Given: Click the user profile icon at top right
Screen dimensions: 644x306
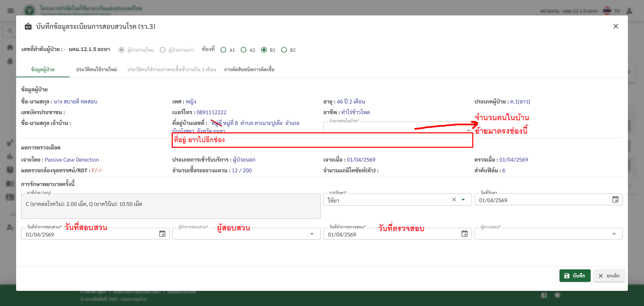Looking at the screenshot, I should [x=629, y=11].
